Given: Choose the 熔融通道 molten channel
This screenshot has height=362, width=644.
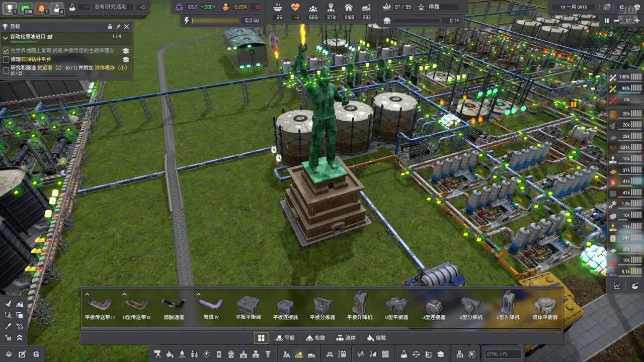Looking at the screenshot, I should click(x=174, y=307).
